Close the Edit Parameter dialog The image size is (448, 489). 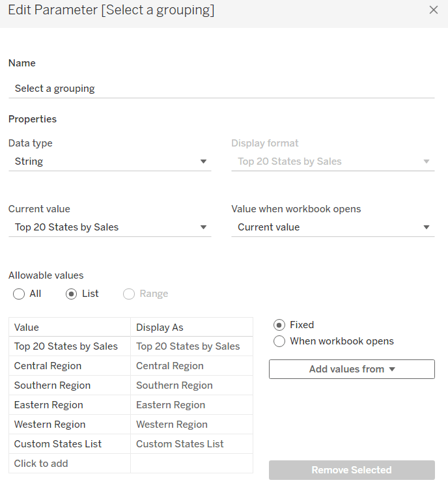tap(434, 10)
